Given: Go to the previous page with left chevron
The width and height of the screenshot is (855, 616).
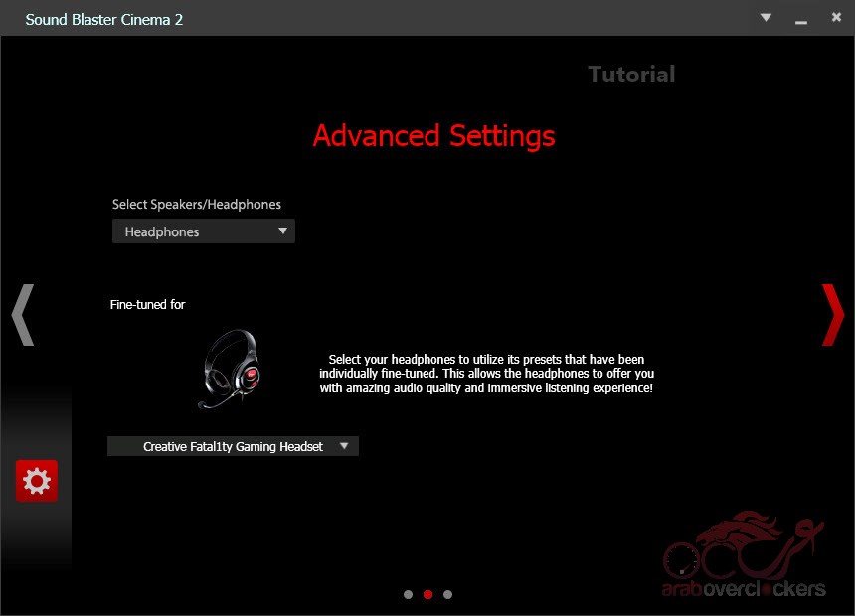Looking at the screenshot, I should (23, 315).
